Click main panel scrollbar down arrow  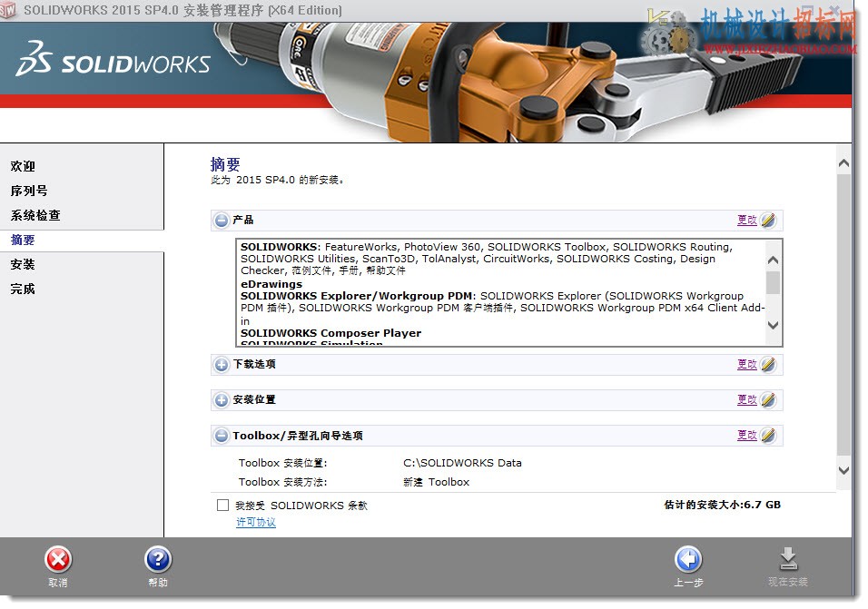pyautogui.click(x=843, y=471)
